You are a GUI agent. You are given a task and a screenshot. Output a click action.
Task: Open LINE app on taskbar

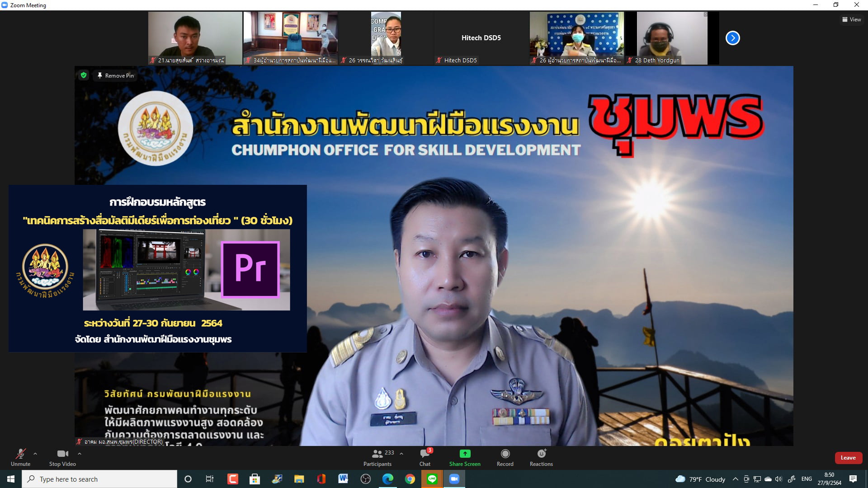pos(432,479)
